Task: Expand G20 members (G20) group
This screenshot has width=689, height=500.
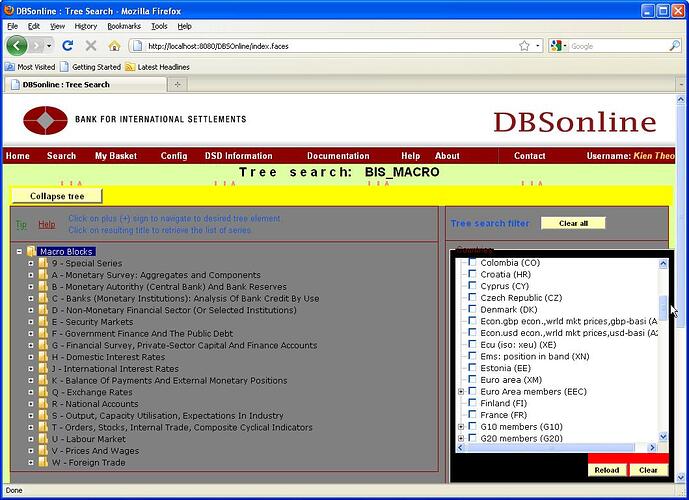Action: pyautogui.click(x=461, y=438)
